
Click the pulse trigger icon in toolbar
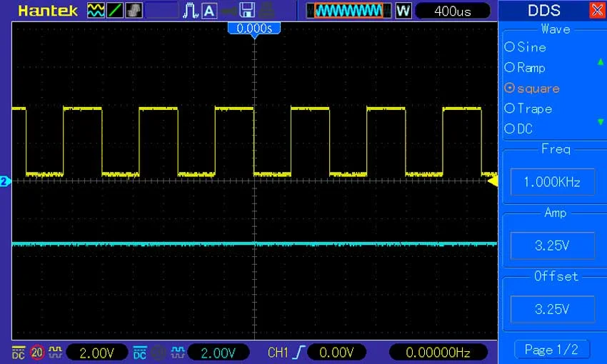[x=191, y=10]
